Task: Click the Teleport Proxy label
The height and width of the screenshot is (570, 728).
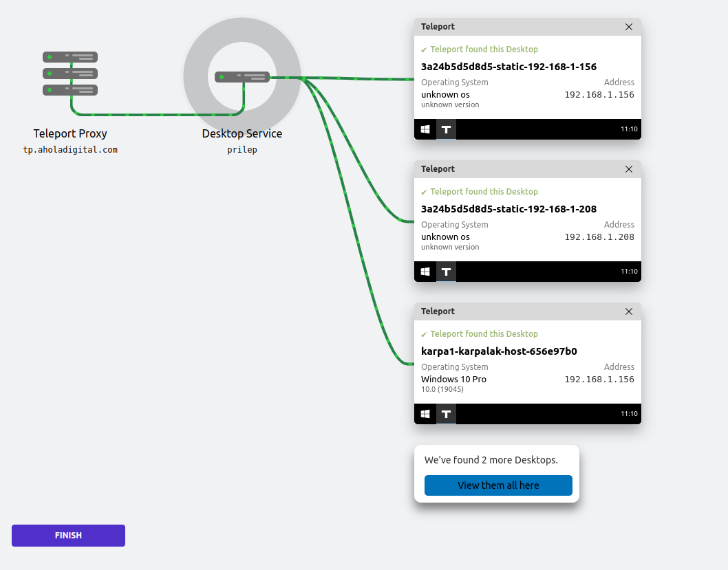Action: tap(70, 133)
